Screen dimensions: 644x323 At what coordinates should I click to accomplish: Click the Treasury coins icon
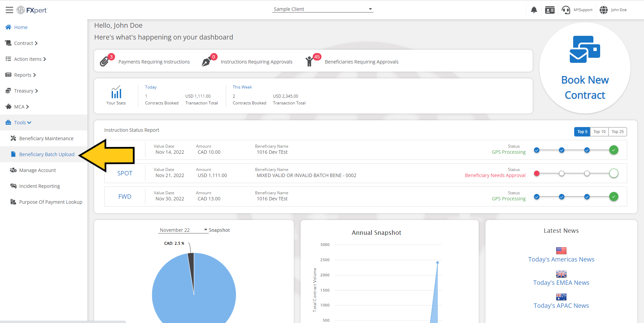coord(8,91)
